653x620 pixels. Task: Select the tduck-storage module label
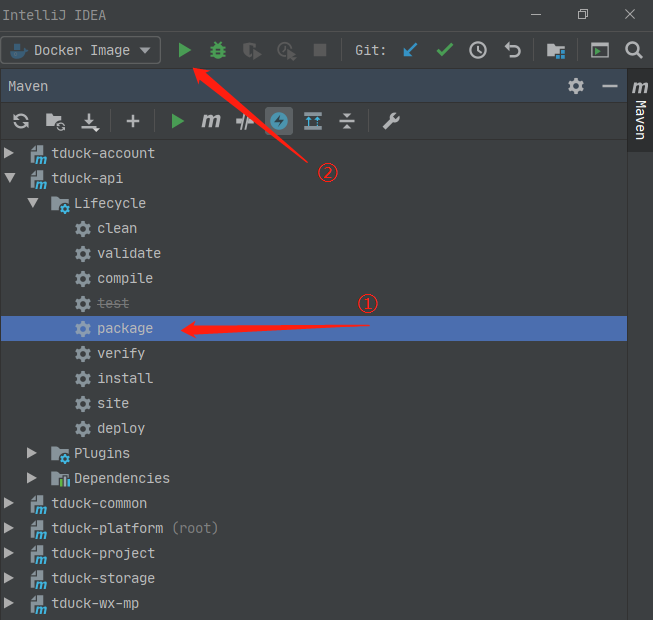[x=103, y=578]
